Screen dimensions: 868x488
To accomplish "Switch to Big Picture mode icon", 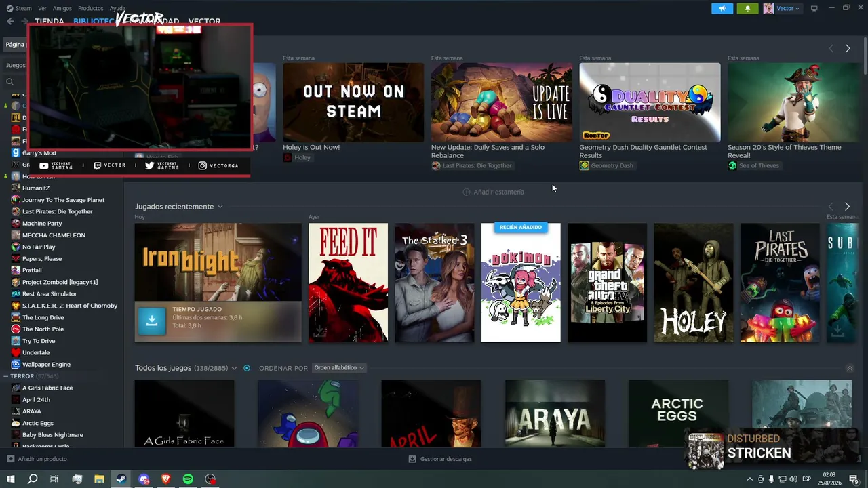I will 814,8.
